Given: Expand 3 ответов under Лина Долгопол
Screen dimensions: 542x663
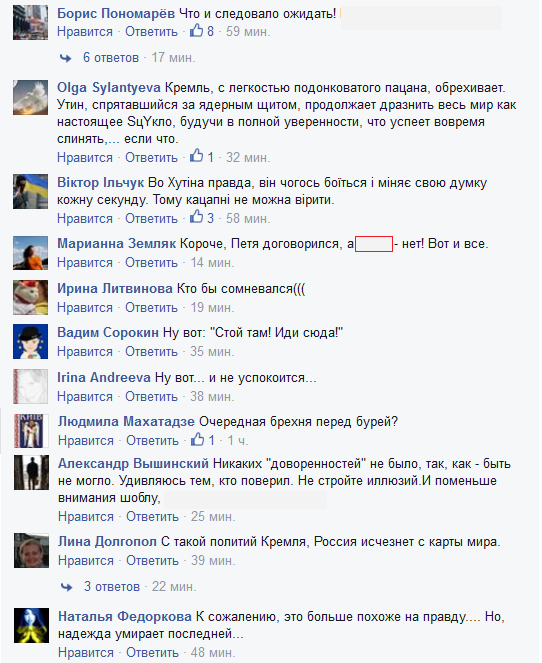Looking at the screenshot, I should click(x=112, y=586).
